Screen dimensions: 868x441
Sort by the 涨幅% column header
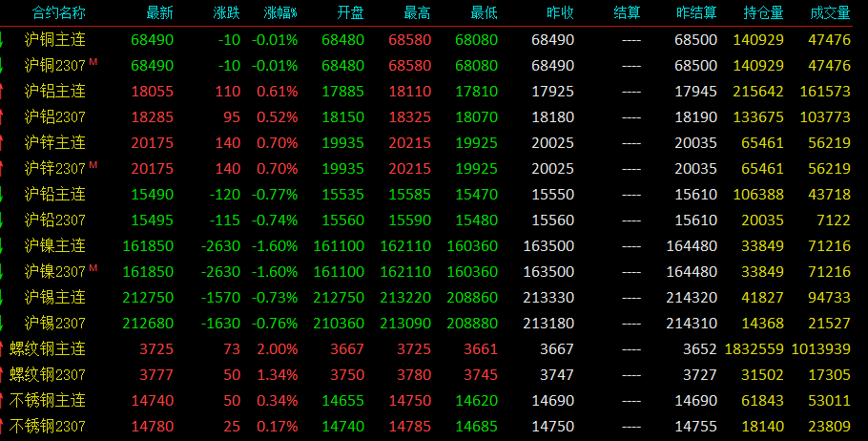(x=280, y=12)
